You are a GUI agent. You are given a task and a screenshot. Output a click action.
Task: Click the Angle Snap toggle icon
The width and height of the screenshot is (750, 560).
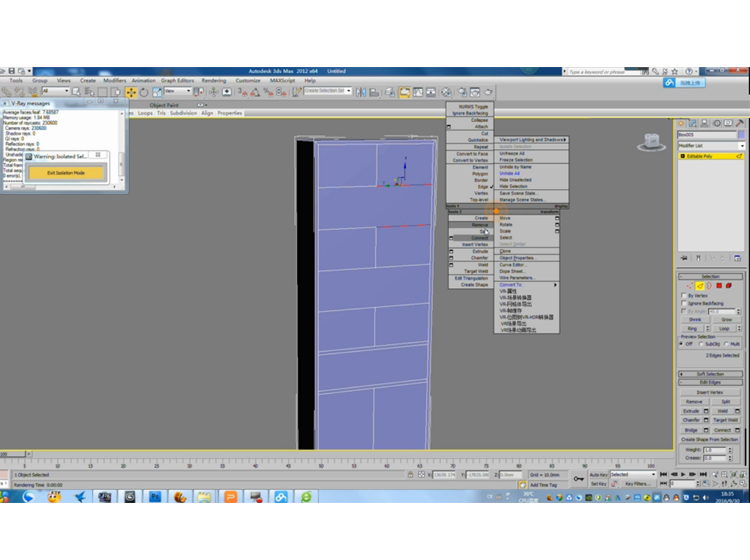pyautogui.click(x=255, y=92)
